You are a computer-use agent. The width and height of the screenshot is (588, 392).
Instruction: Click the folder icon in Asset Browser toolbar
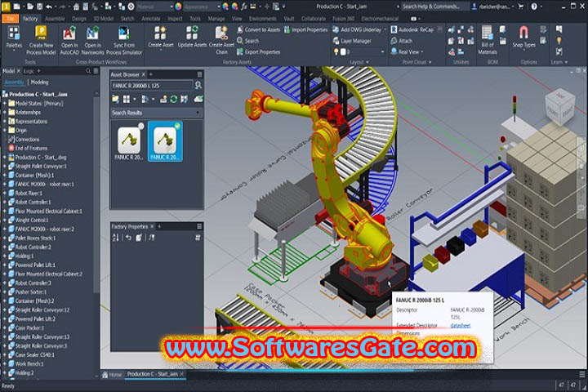click(x=115, y=99)
